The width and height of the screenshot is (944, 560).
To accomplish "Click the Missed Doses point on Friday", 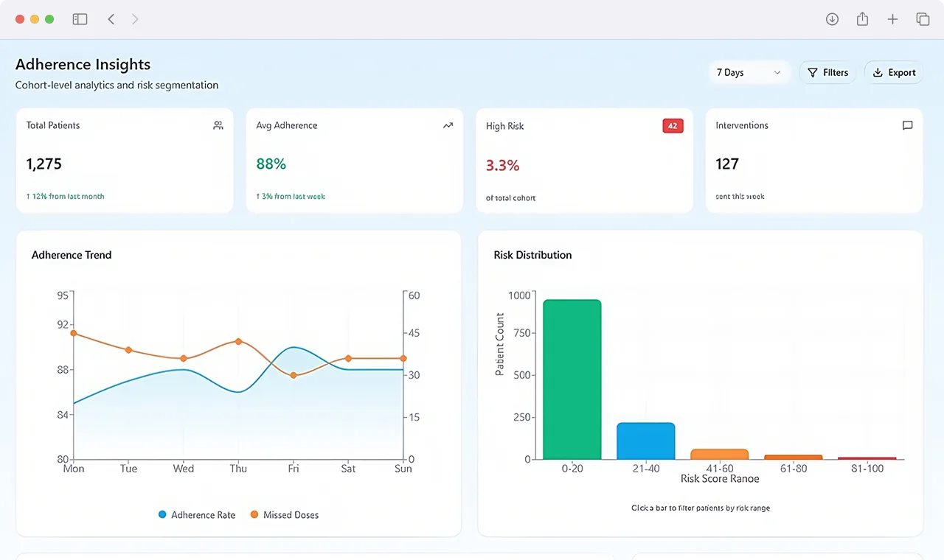I will [x=294, y=375].
